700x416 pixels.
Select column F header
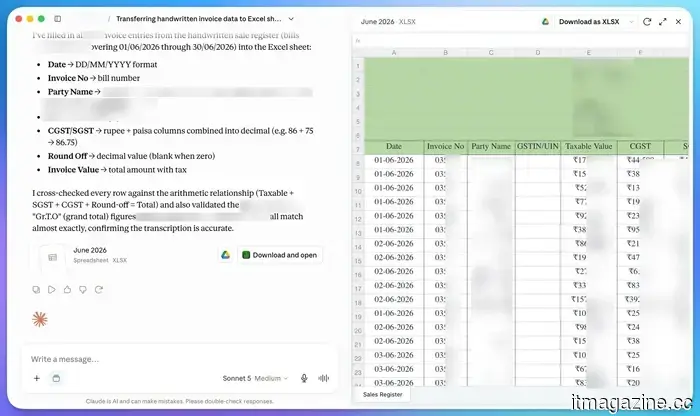pos(640,53)
